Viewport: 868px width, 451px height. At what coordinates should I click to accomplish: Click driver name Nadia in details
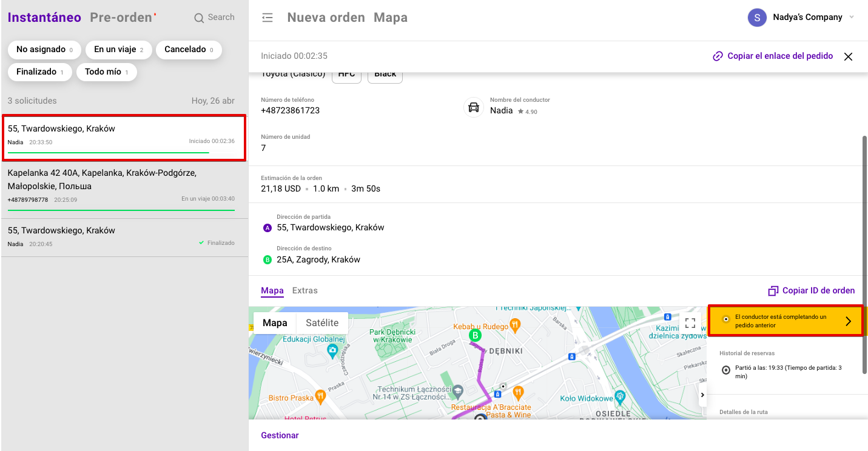click(502, 111)
